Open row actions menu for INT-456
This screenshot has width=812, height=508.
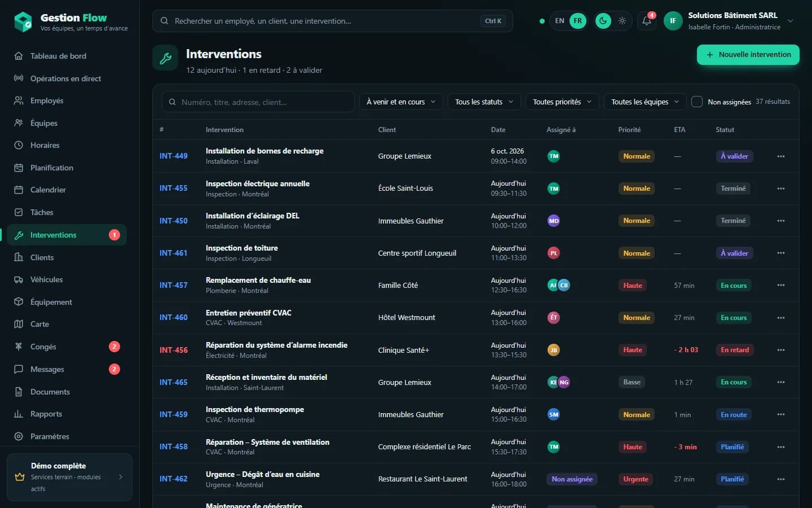(781, 350)
